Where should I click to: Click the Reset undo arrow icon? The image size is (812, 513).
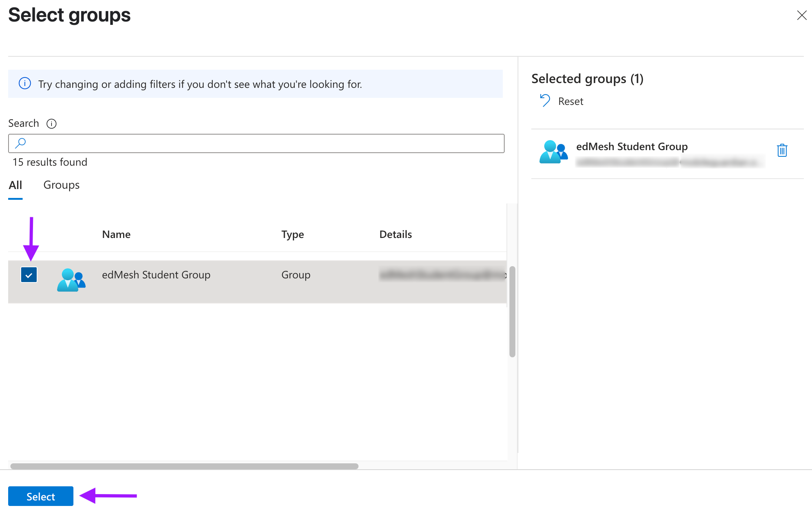(545, 100)
